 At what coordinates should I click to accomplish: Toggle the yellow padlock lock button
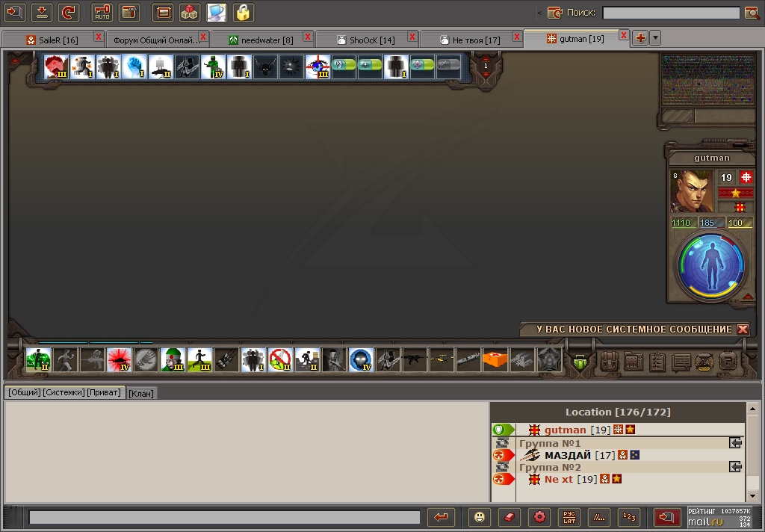point(243,12)
